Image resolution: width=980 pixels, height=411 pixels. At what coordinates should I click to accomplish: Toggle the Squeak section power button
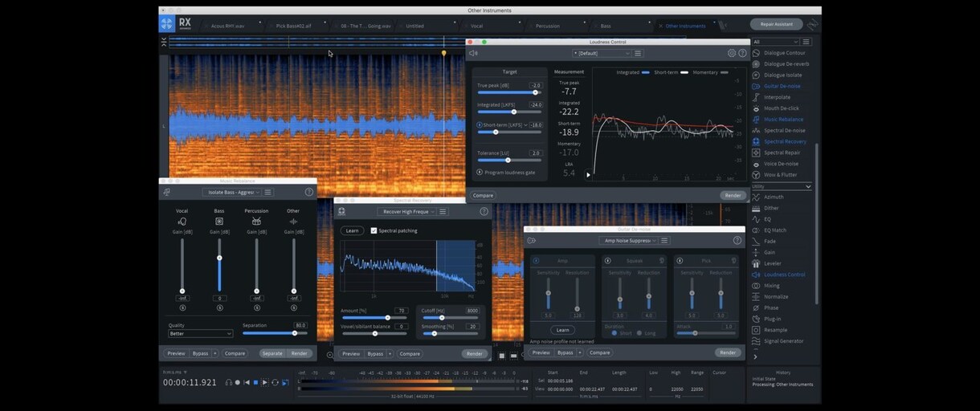[x=607, y=261]
